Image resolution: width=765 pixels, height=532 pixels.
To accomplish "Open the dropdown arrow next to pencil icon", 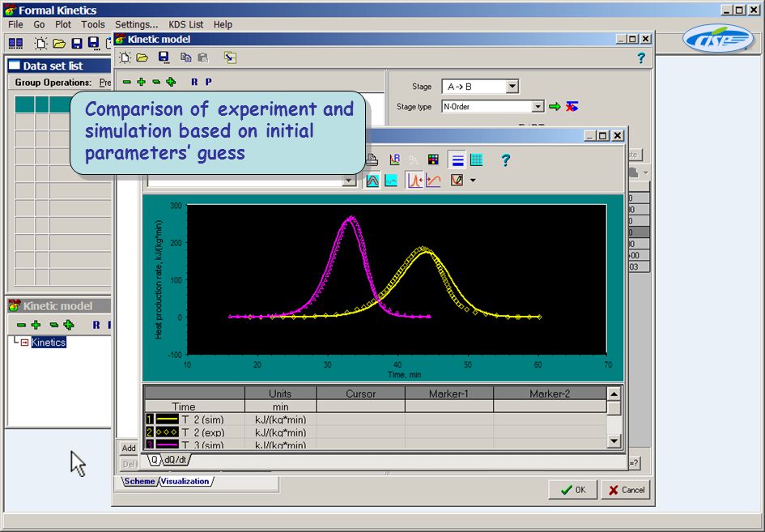I will [x=473, y=181].
